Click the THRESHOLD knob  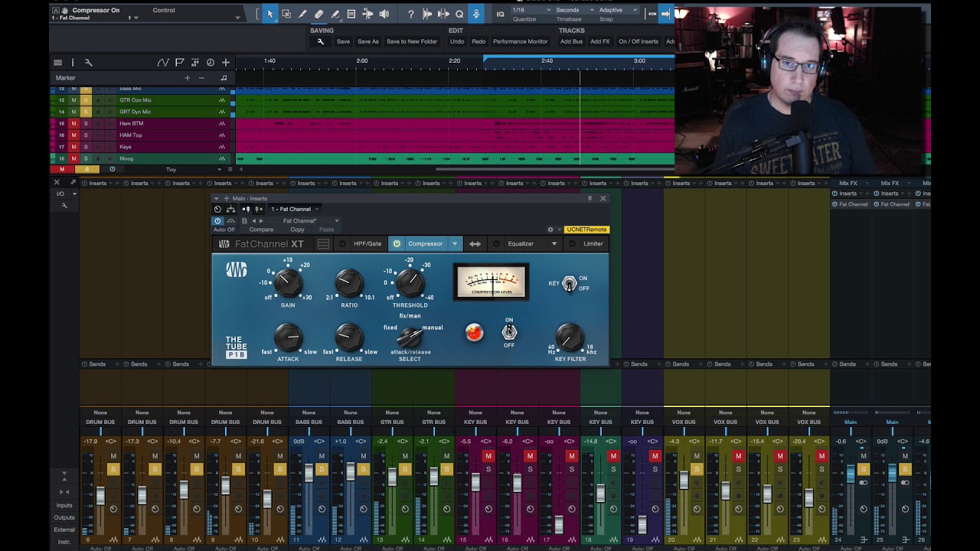click(410, 283)
